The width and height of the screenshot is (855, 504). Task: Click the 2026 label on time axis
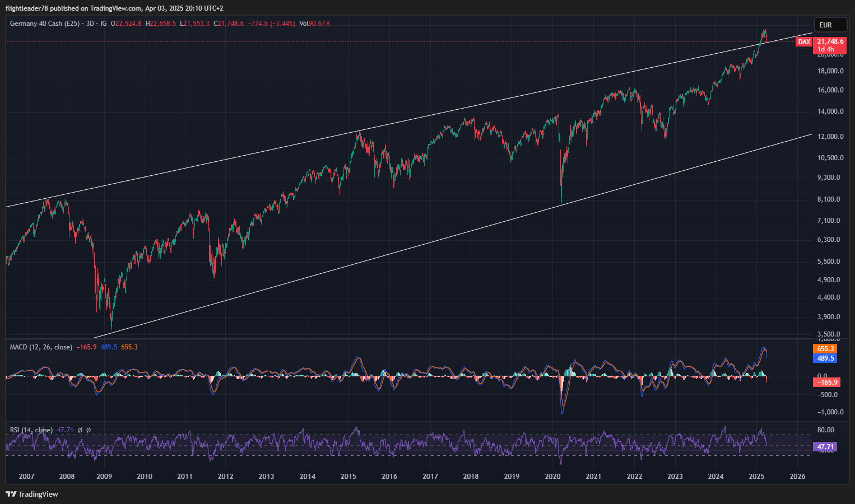(x=797, y=477)
